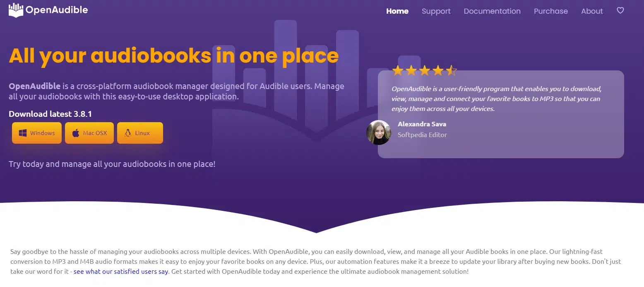This screenshot has height=287, width=644.
Task: Click the OpenAudible logo icon
Action: click(x=16, y=10)
